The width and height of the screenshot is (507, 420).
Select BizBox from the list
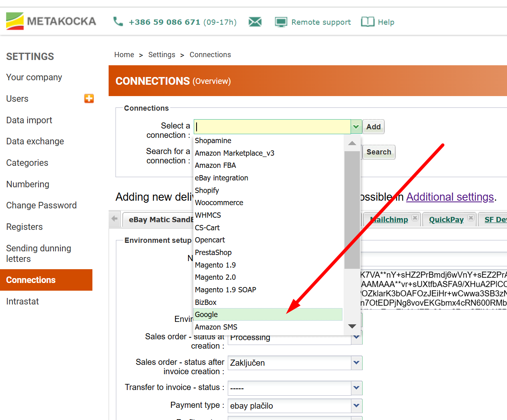click(x=268, y=302)
